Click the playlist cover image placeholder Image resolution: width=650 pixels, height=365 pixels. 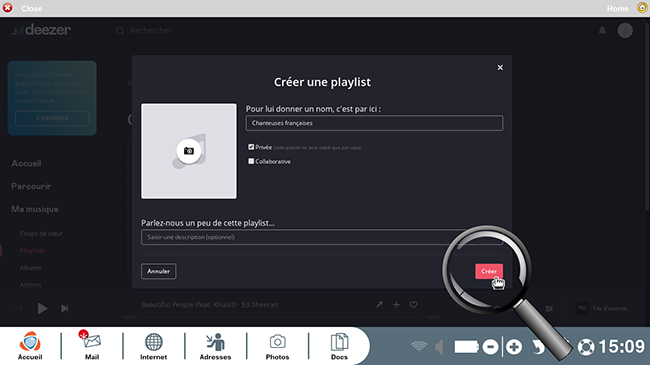click(189, 151)
